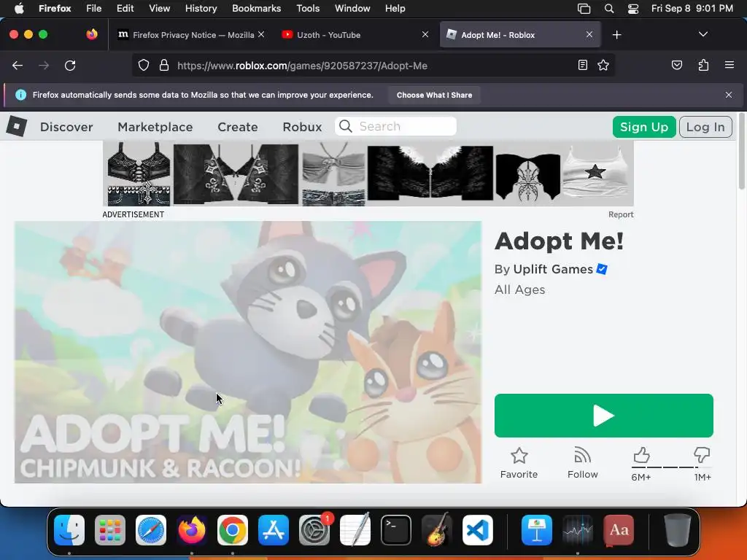Open Keynote from the dock
747x560 pixels.
coord(537,529)
